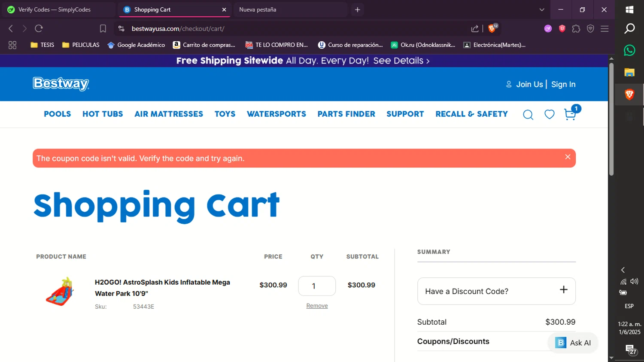The height and width of the screenshot is (362, 644).
Task: Open the Brave VPN icon
Action: tap(590, 28)
